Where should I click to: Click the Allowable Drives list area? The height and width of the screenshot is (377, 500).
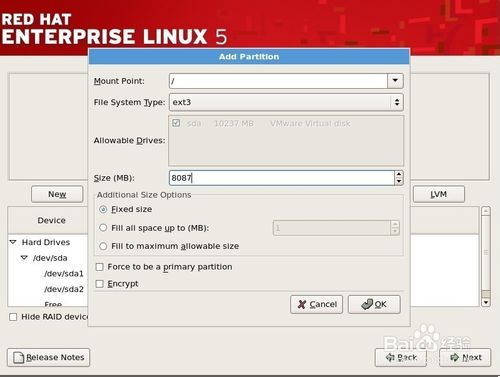286,140
